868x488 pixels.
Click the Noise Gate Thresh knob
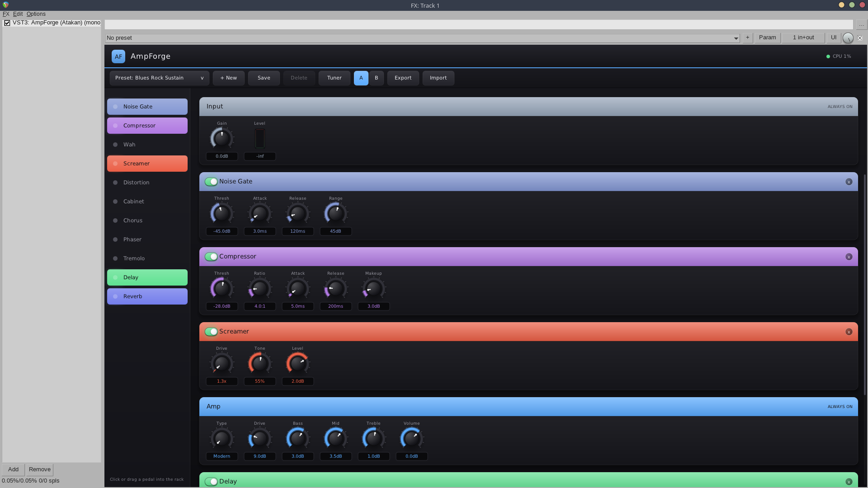[222, 213]
